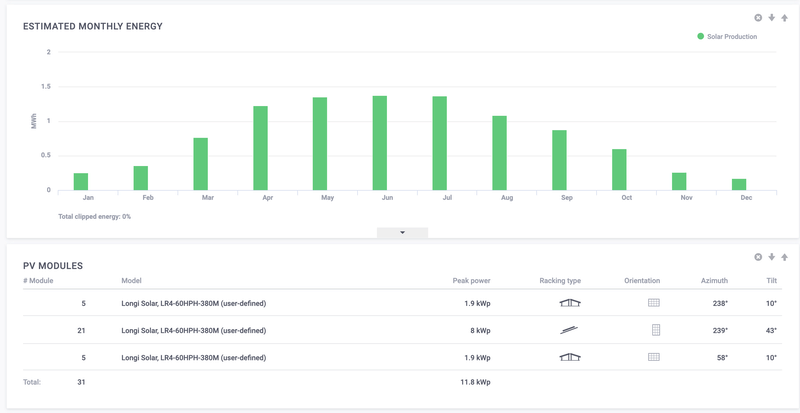
Task: Click tilted racking icon in 21-module row
Action: click(x=570, y=330)
